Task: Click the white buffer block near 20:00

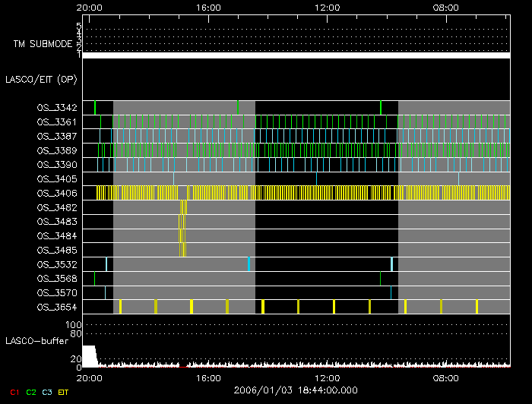Action: tap(89, 355)
